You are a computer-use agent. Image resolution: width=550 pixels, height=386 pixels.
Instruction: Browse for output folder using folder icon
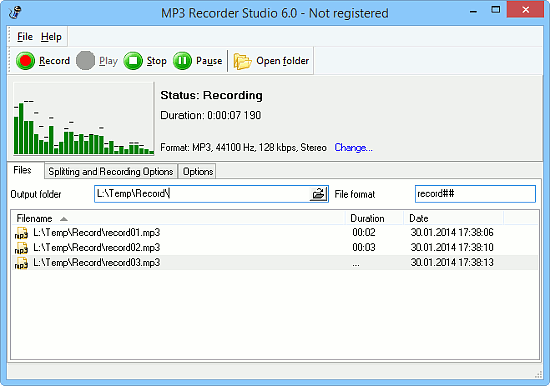318,194
